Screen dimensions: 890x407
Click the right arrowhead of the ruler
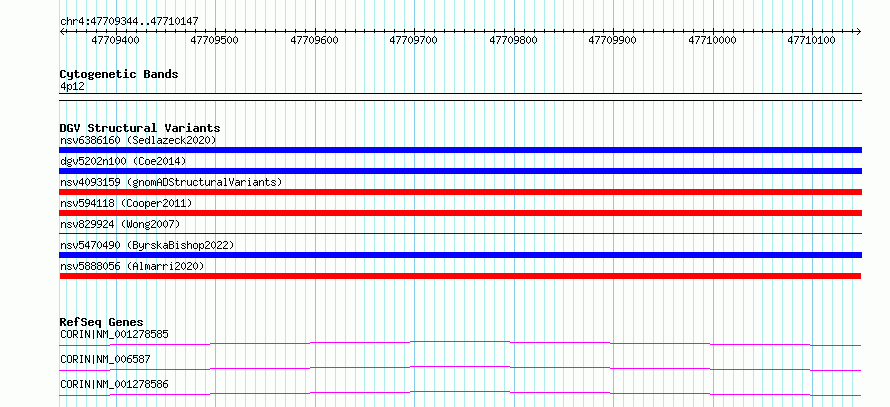tap(859, 31)
